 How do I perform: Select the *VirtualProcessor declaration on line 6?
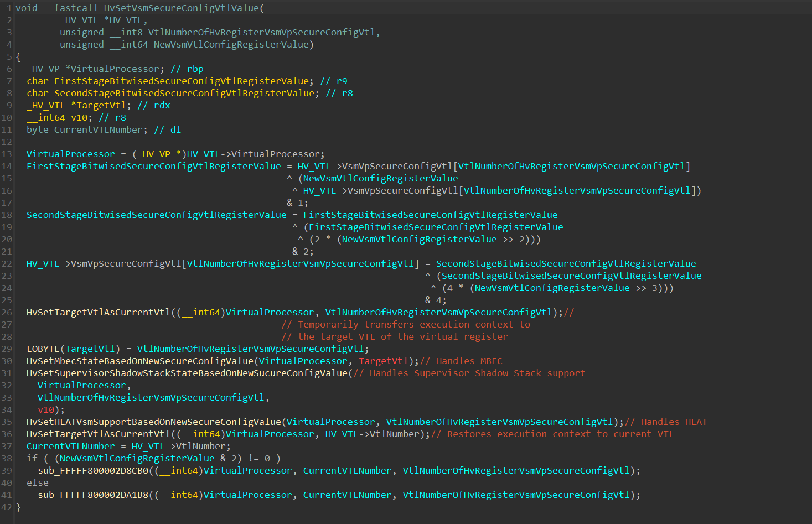pyautogui.click(x=112, y=69)
